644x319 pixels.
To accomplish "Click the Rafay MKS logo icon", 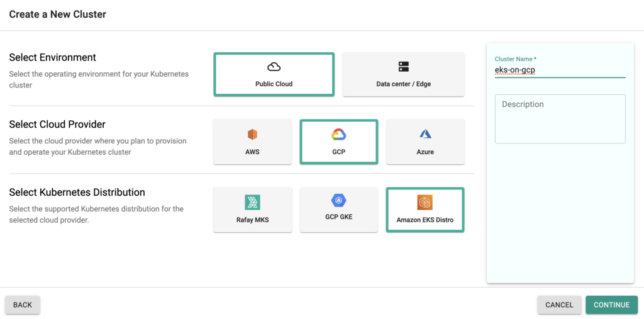I will (253, 202).
